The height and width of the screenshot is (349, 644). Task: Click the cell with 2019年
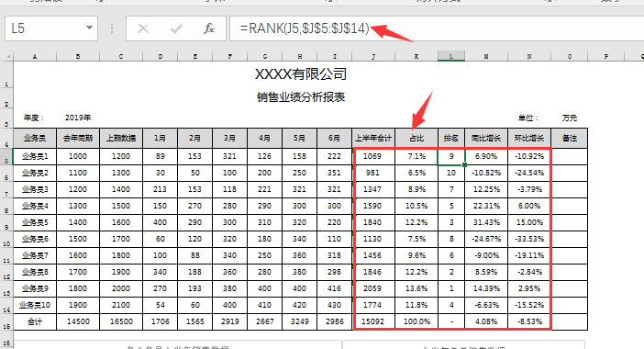[x=78, y=118]
